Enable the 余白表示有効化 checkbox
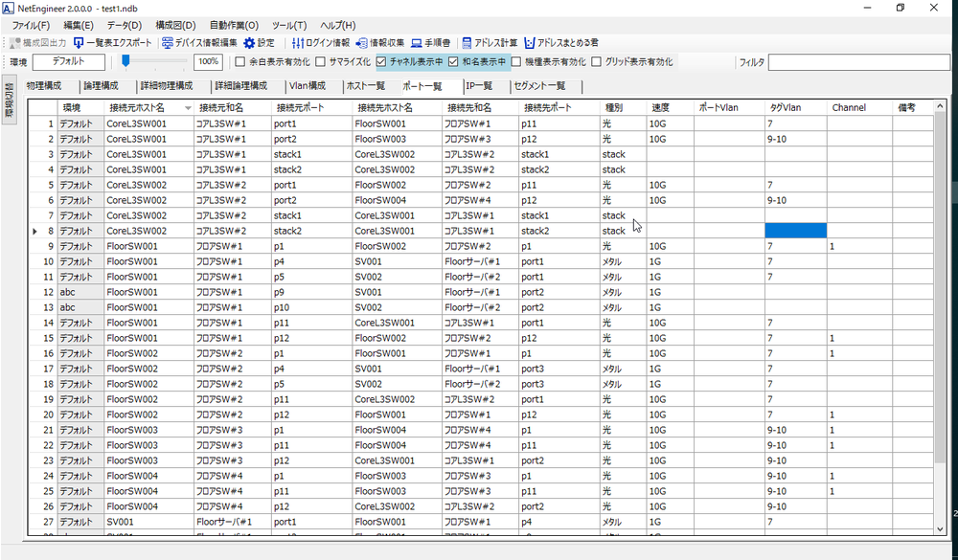Screen dimensions: 958x560 pyautogui.click(x=240, y=62)
